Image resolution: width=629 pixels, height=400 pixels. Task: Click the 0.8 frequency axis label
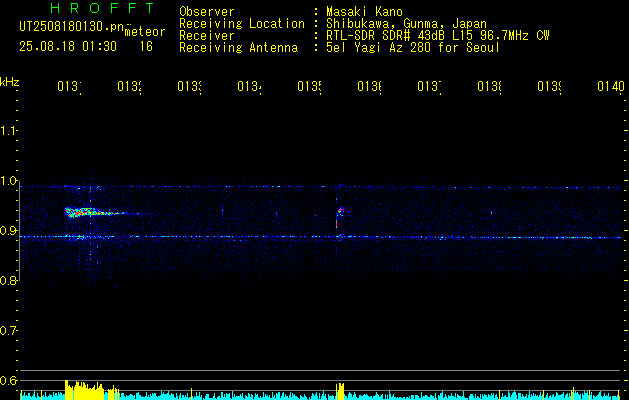point(8,281)
